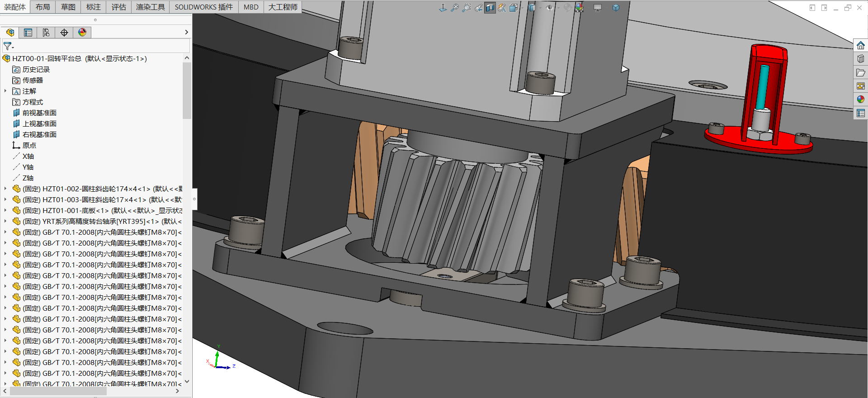868x398 pixels.
Task: Switch to the 草图 ribbon tab
Action: pos(68,7)
